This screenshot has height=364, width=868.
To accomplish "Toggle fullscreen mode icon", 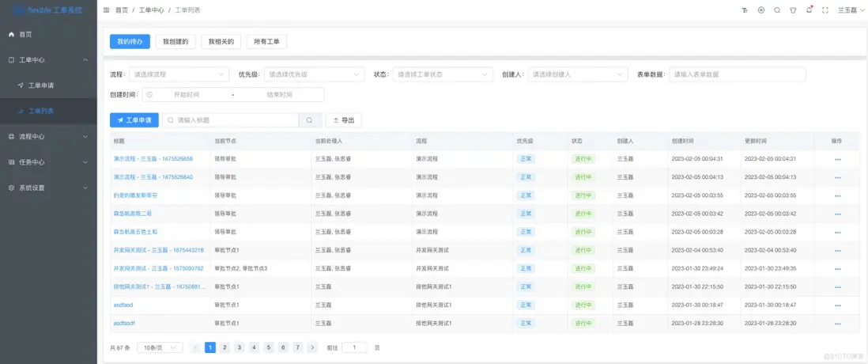I will tap(825, 10).
